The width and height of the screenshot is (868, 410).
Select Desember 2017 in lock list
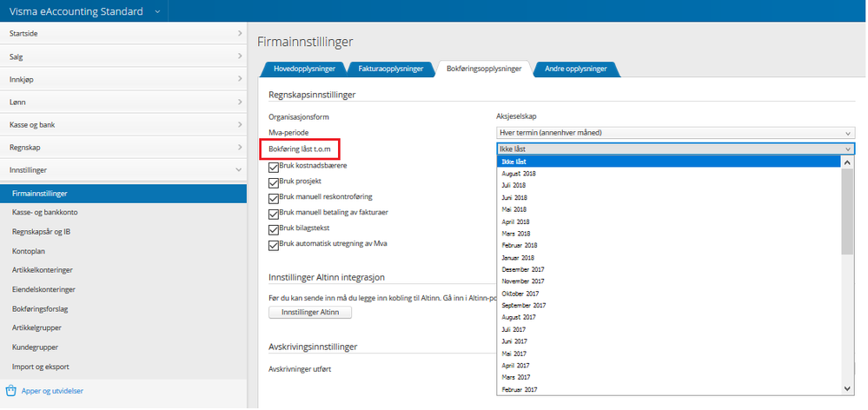pyautogui.click(x=669, y=269)
